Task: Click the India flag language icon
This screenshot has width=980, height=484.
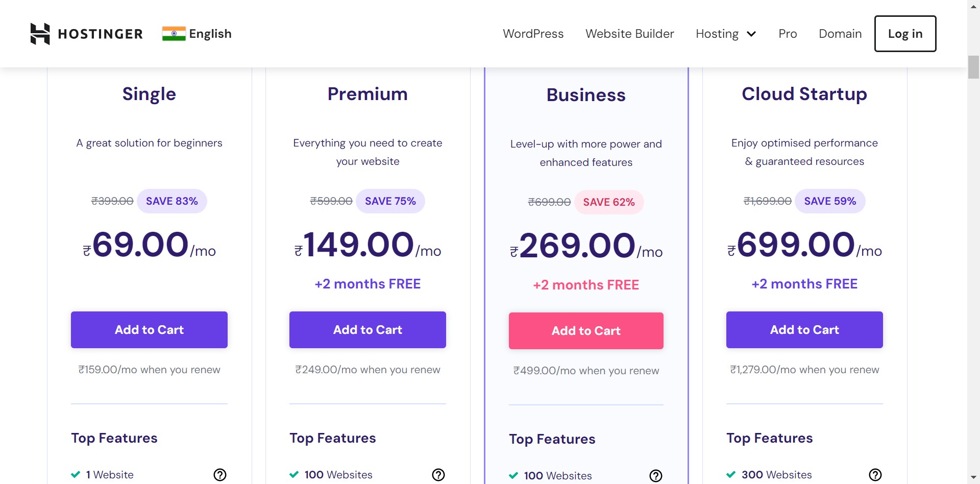Action: coord(174,34)
